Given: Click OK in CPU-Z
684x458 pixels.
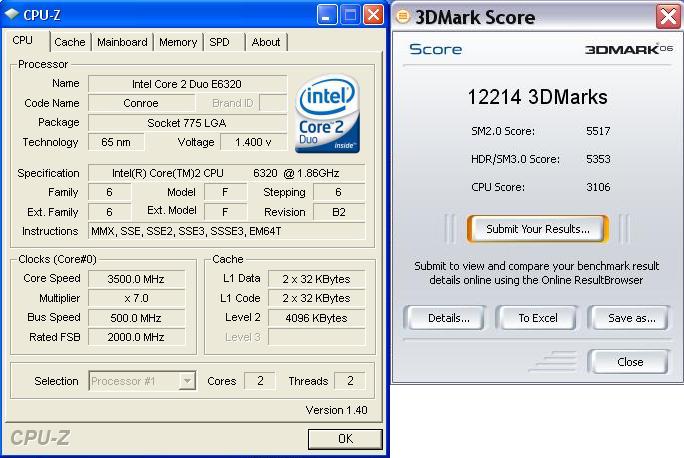Looking at the screenshot, I should (x=345, y=439).
